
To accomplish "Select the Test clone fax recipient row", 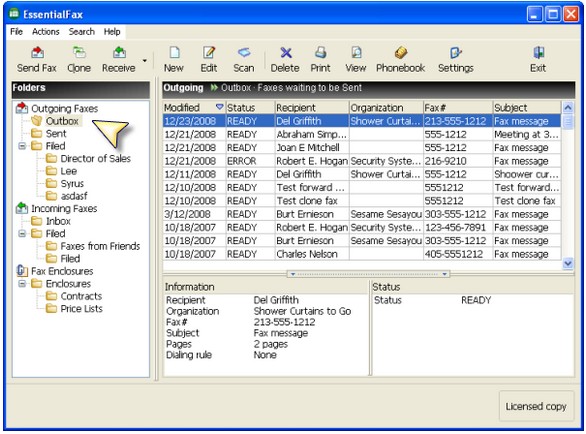I will pyautogui.click(x=362, y=201).
